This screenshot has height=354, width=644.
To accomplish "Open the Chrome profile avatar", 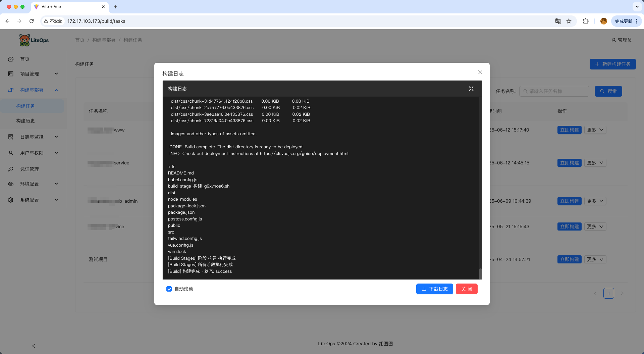I will coord(603,21).
